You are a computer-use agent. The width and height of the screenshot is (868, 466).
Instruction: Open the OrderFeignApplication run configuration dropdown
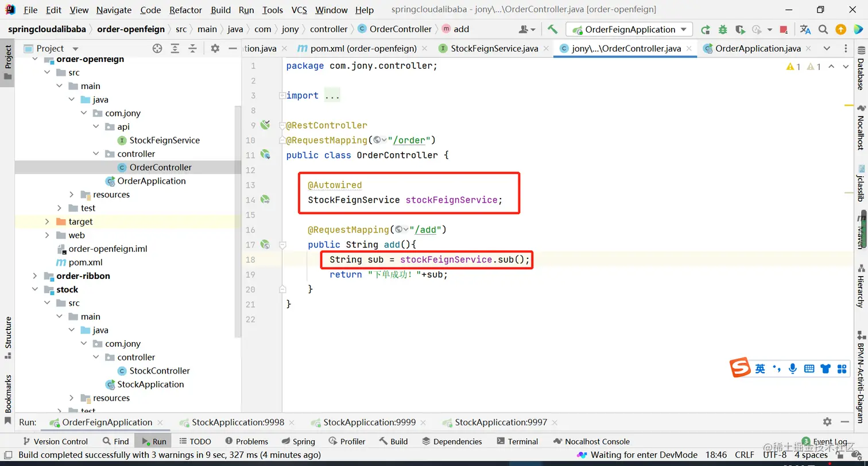[629, 29]
